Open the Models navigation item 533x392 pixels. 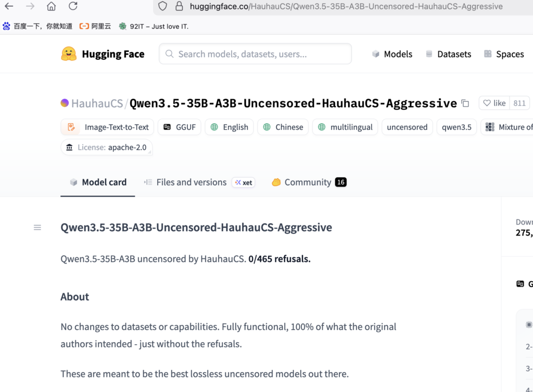[x=392, y=54]
